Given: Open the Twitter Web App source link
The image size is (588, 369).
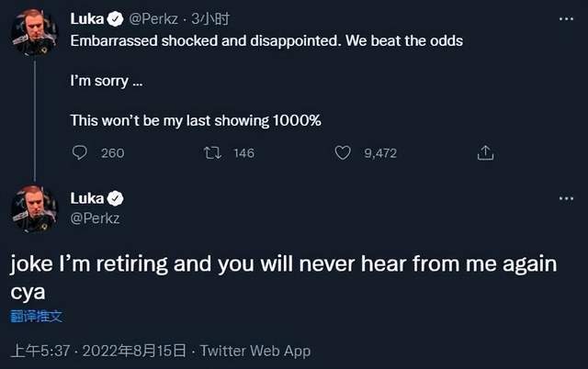Looking at the screenshot, I should [x=254, y=351].
